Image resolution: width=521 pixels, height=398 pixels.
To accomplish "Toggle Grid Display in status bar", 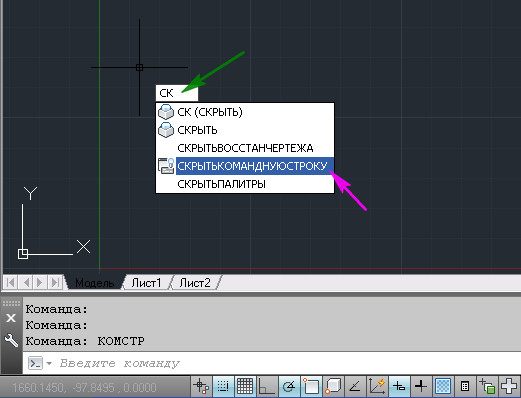I will pos(245,386).
